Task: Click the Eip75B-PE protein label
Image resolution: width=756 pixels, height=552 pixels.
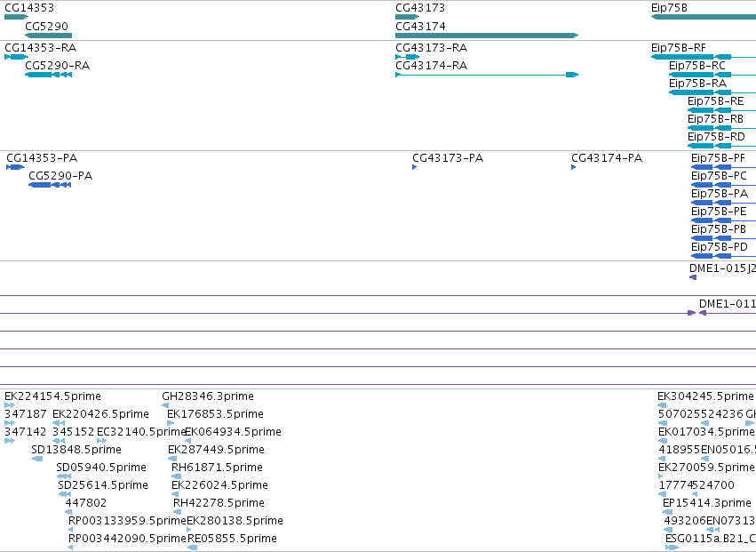Action: click(x=719, y=212)
